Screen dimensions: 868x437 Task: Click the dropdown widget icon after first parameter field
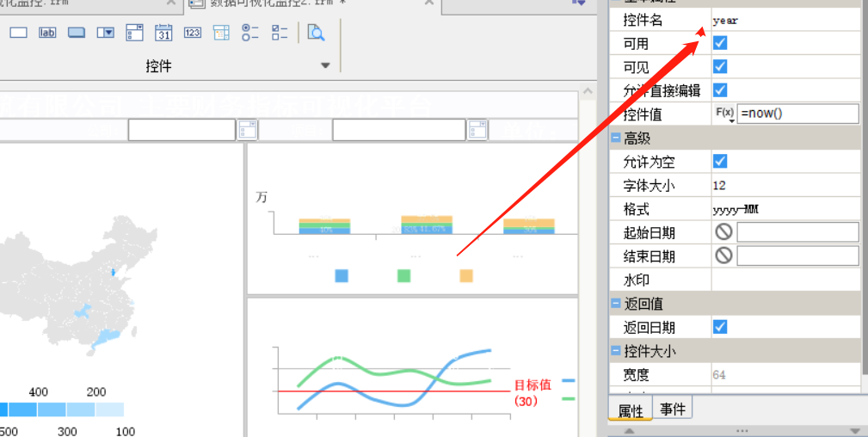tap(247, 130)
